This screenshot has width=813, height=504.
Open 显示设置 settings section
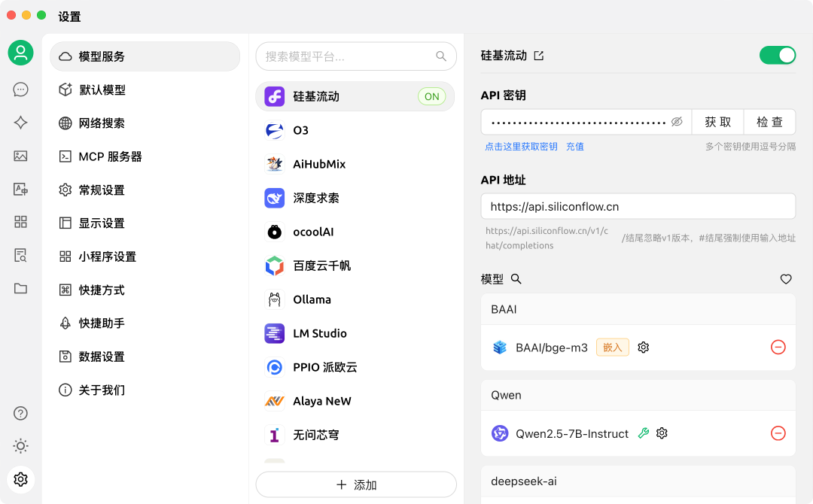coord(145,223)
